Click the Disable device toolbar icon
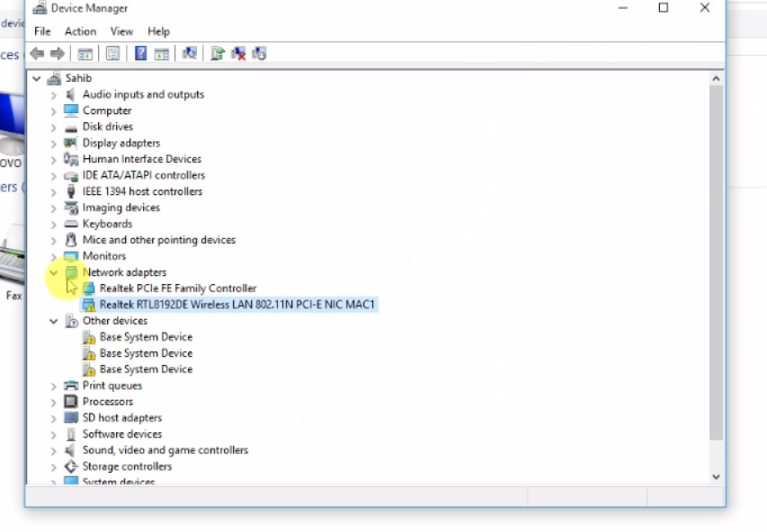This screenshot has height=532, width=767. point(259,53)
